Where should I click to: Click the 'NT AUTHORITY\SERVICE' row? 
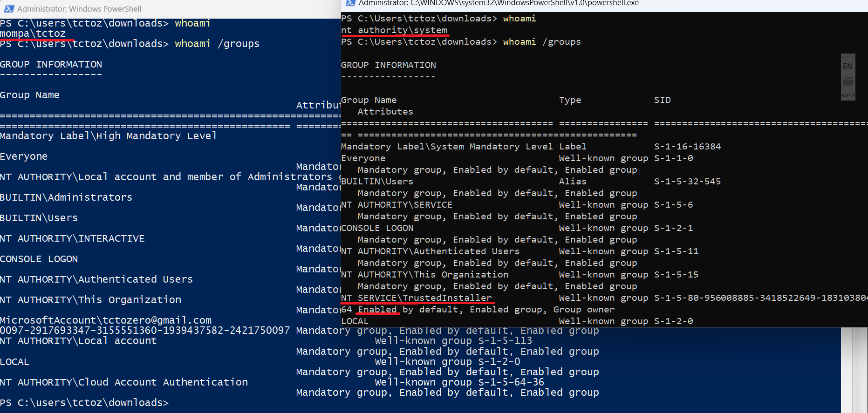point(397,205)
